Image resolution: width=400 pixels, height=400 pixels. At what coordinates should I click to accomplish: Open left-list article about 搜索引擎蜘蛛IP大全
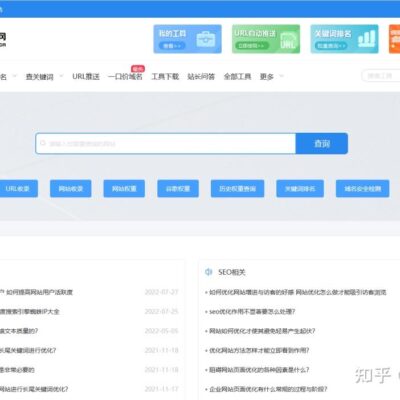coord(30,312)
